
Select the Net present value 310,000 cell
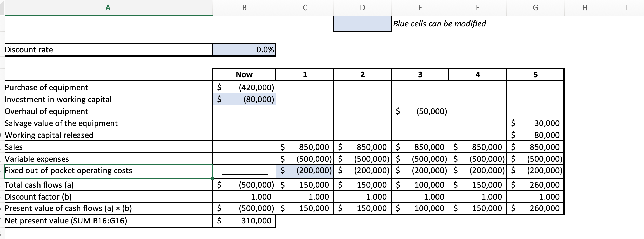[x=244, y=221]
